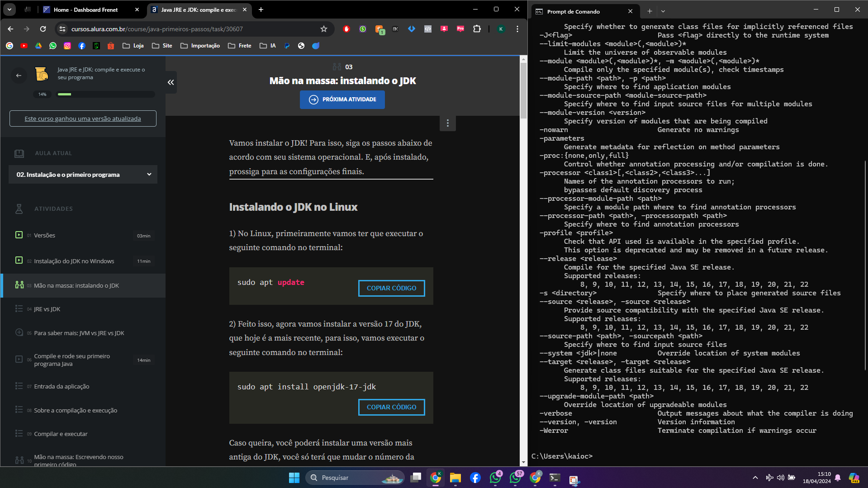Open the Chrome extensions puzzle menu
The height and width of the screenshot is (488, 868).
pyautogui.click(x=477, y=29)
